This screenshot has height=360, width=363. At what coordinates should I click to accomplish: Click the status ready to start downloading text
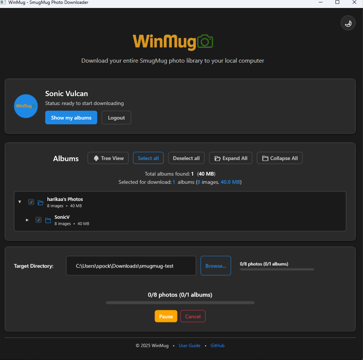tap(85, 103)
